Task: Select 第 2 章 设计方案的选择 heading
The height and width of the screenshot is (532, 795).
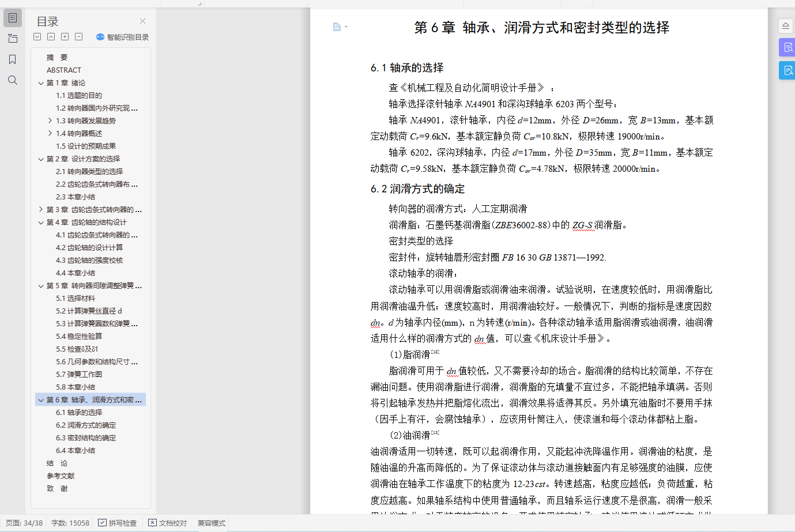Action: (83, 159)
